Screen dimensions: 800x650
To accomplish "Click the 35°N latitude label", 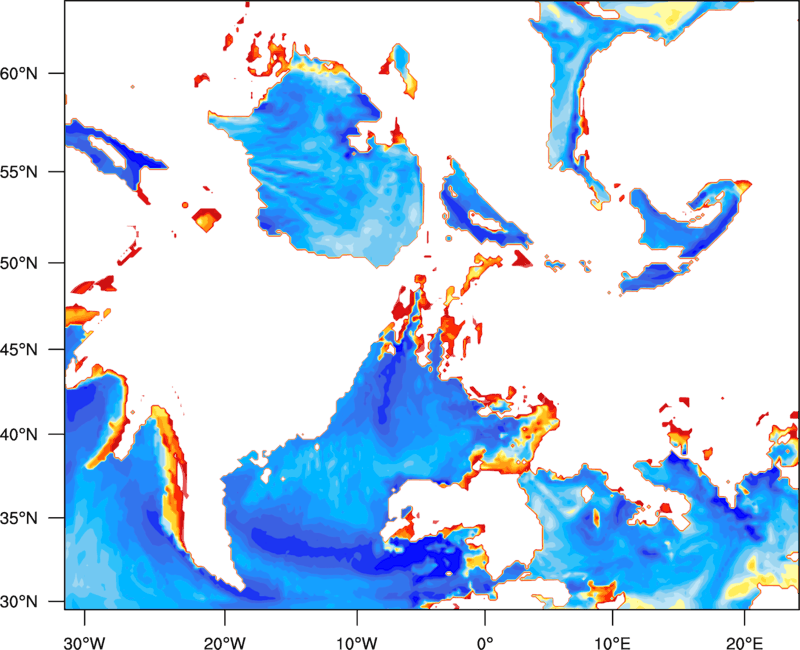I will click(19, 518).
